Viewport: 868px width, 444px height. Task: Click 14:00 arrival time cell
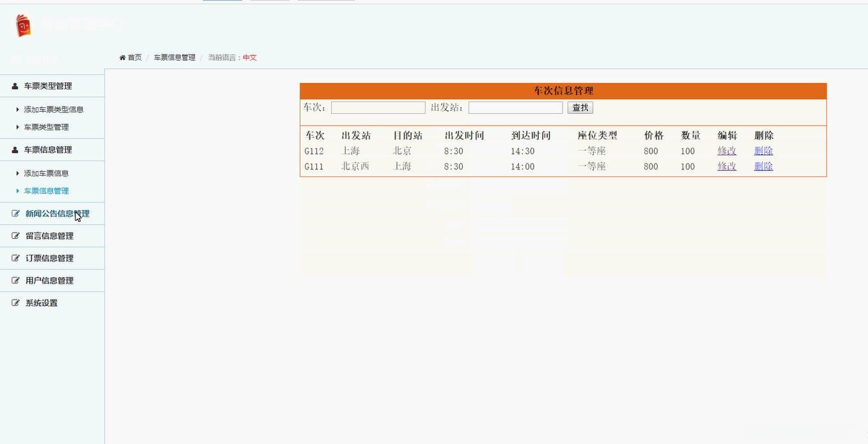(x=522, y=167)
